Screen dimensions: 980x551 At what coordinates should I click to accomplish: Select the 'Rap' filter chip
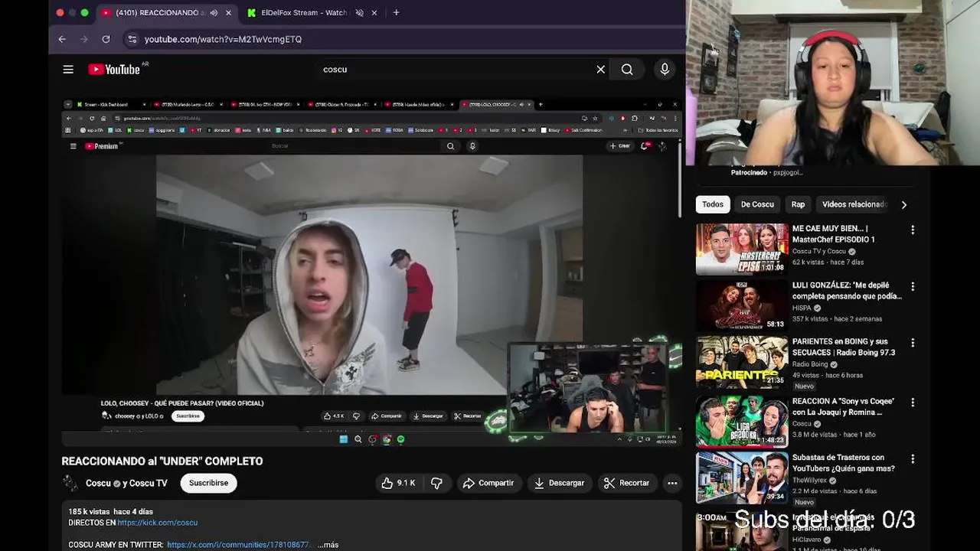[798, 204]
